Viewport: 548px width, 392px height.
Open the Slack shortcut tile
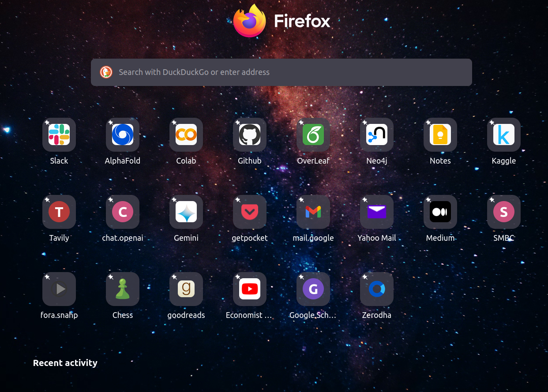59,135
